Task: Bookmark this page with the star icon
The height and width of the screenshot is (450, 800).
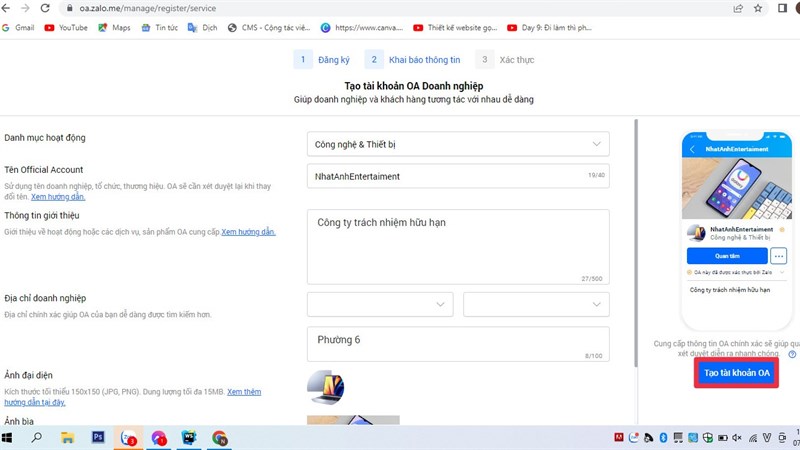Action: [758, 8]
